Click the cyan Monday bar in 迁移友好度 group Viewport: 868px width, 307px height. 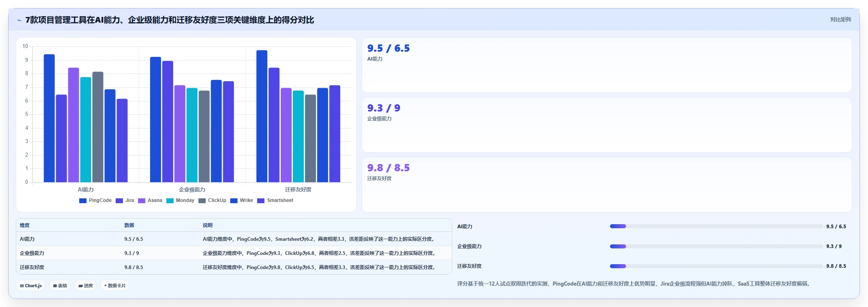(299, 136)
